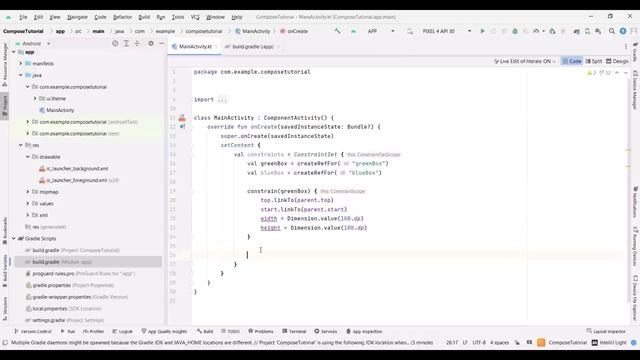Click the green Run app arrow
Screen dimensions: 640x360
[482, 31]
